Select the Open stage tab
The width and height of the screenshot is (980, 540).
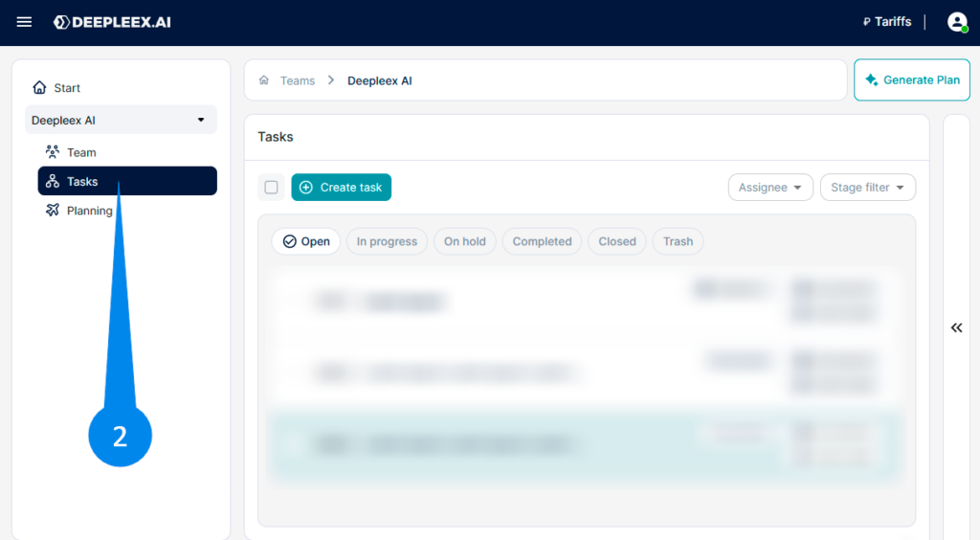(306, 241)
